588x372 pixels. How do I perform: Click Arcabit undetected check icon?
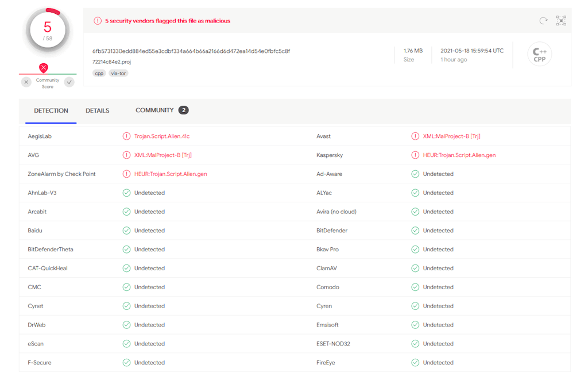126,212
